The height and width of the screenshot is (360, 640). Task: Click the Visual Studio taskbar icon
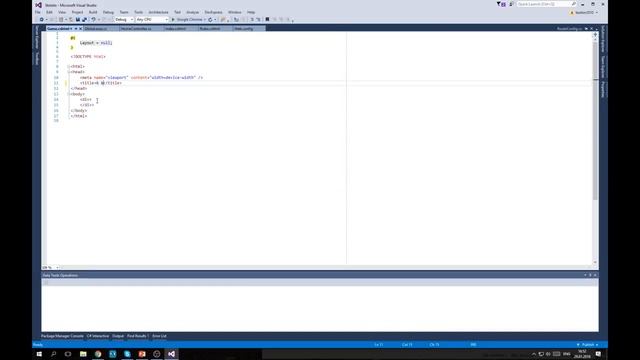tap(171, 354)
